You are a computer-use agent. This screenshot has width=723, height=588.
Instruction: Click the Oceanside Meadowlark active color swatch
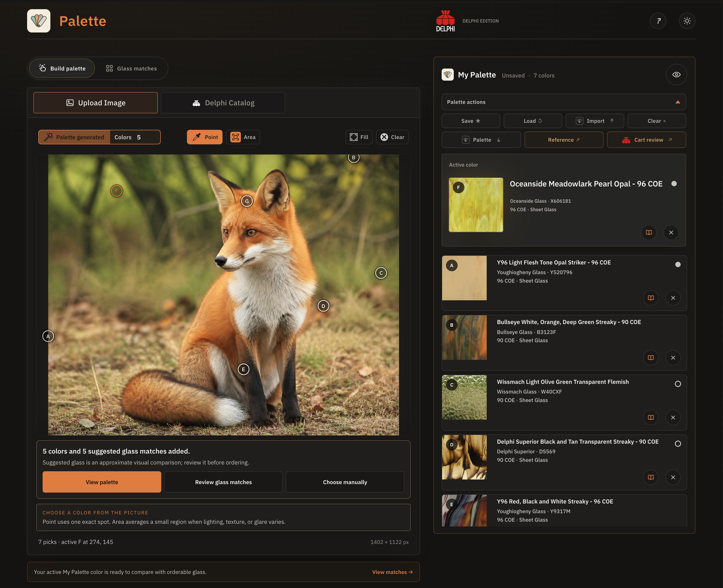(x=476, y=205)
